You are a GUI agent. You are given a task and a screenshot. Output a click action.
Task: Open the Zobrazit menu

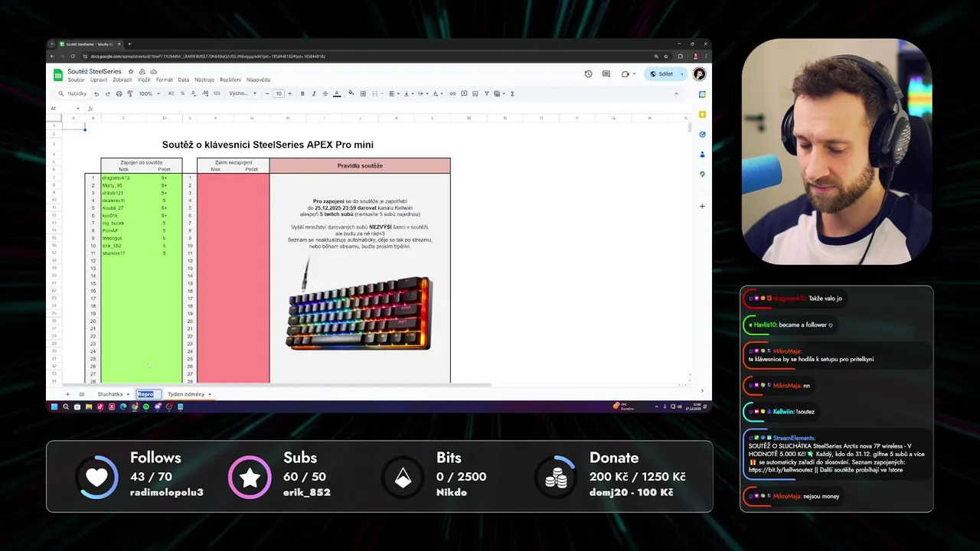pyautogui.click(x=122, y=80)
